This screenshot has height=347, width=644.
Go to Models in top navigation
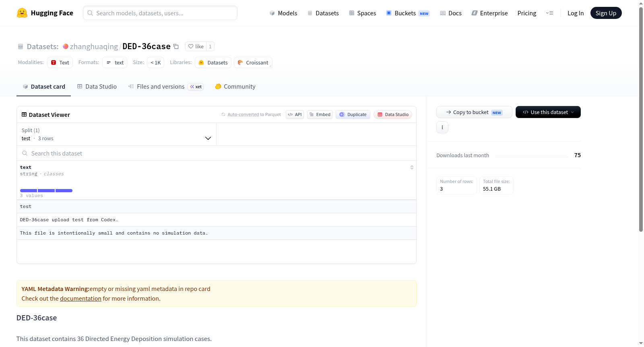coord(283,13)
